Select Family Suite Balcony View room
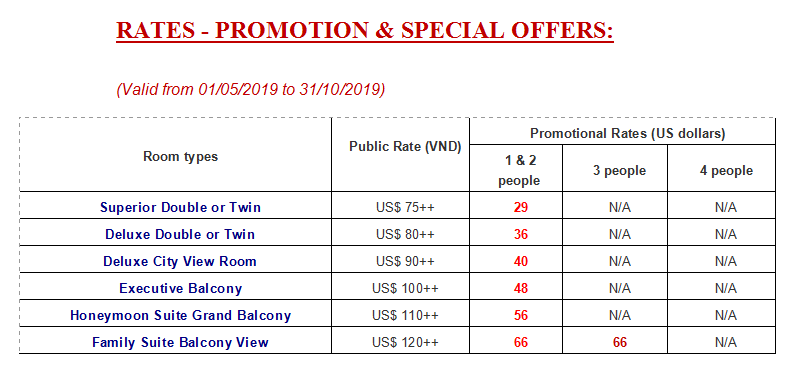 tap(180, 342)
